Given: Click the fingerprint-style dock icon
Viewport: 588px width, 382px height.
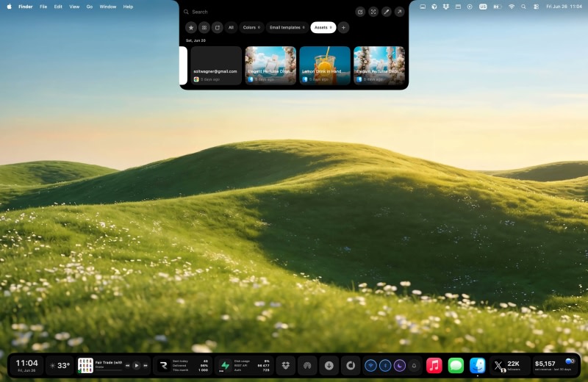Looking at the screenshot, I should [x=307, y=366].
